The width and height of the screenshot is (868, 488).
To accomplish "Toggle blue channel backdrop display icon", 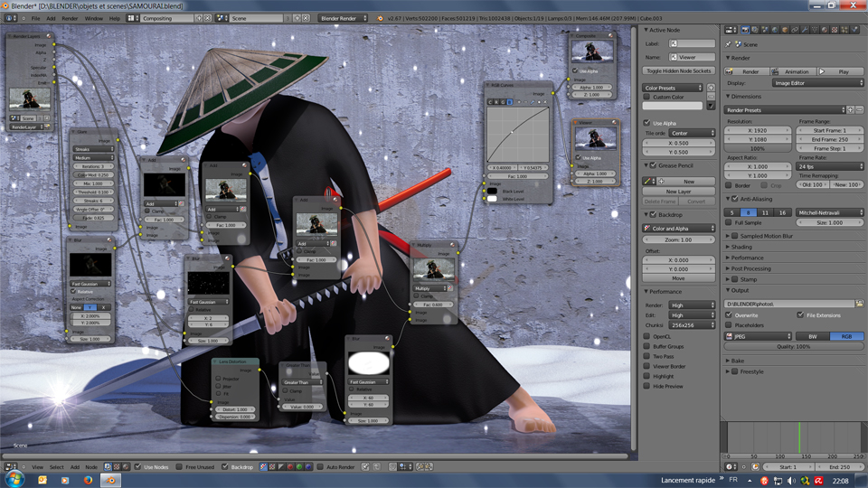I will [308, 467].
